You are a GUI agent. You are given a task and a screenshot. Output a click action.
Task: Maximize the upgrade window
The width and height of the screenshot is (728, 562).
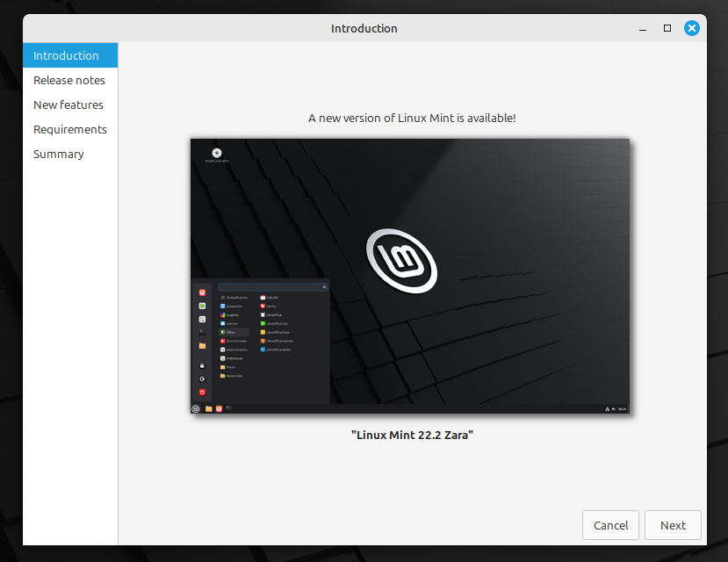click(x=667, y=28)
